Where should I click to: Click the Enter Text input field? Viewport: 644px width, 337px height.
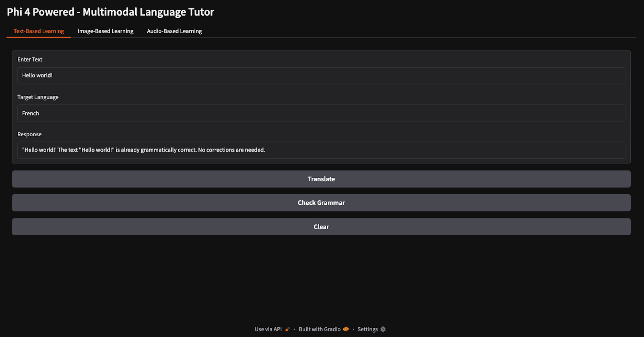click(x=321, y=76)
